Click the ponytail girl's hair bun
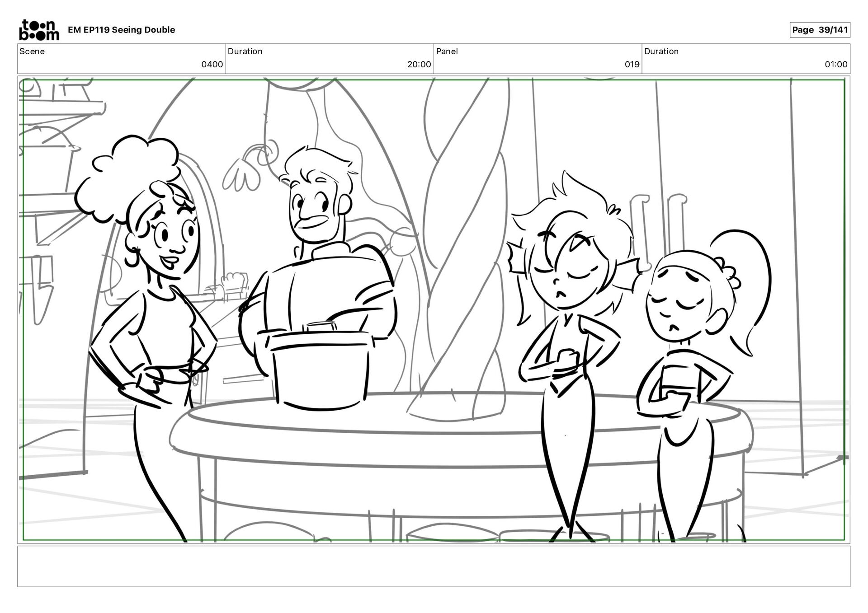The image size is (868, 613). (730, 274)
